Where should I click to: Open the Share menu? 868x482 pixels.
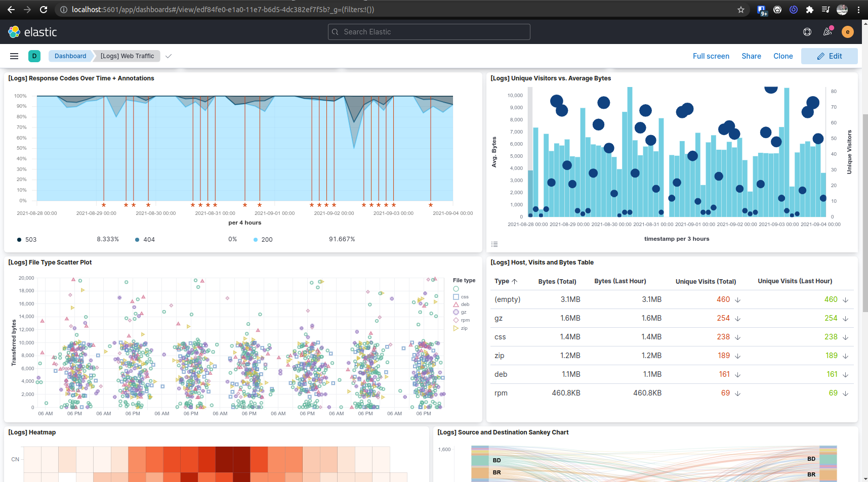pos(751,56)
